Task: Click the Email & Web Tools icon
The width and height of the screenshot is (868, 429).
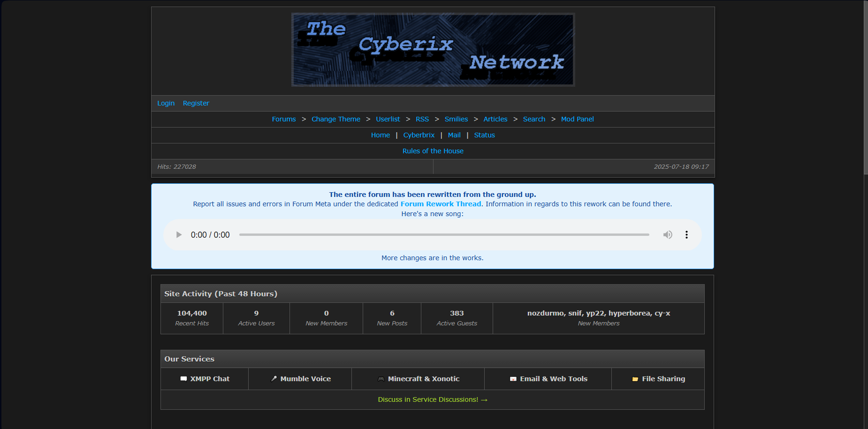Action: click(x=513, y=379)
